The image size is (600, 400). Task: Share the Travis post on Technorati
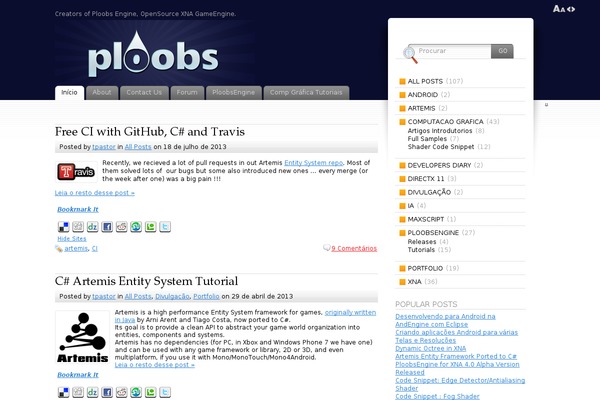[x=151, y=227]
